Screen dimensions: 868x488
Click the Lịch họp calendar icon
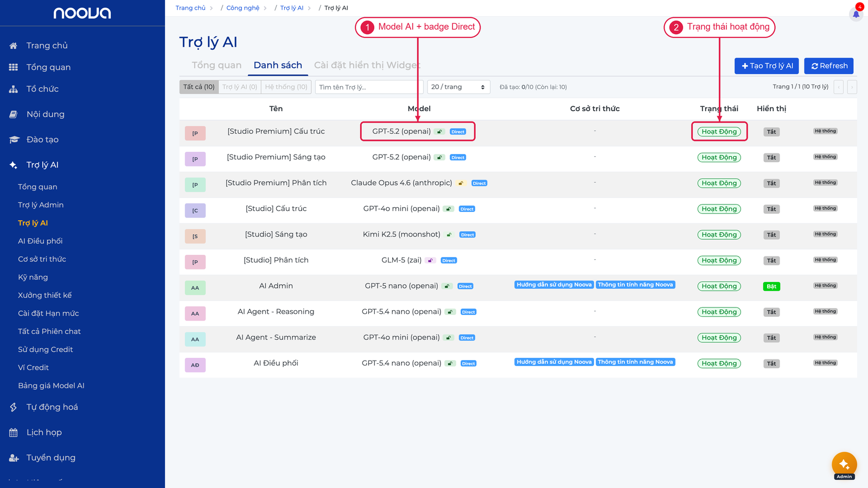click(x=14, y=432)
